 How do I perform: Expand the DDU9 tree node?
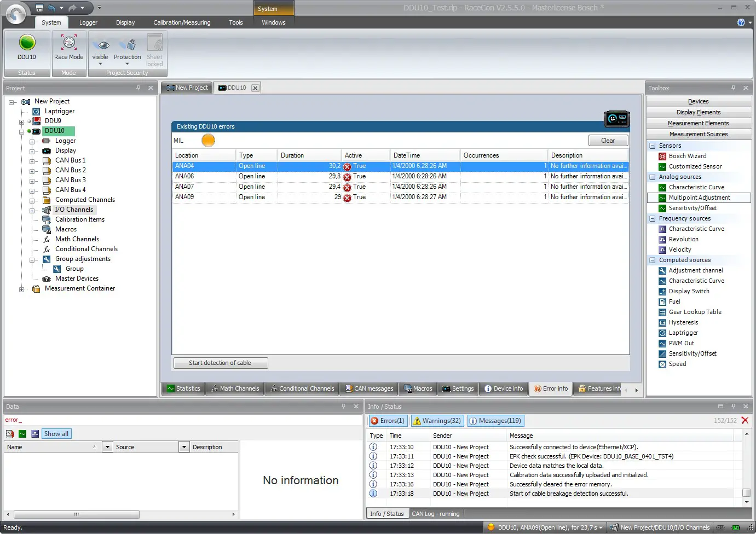click(21, 121)
